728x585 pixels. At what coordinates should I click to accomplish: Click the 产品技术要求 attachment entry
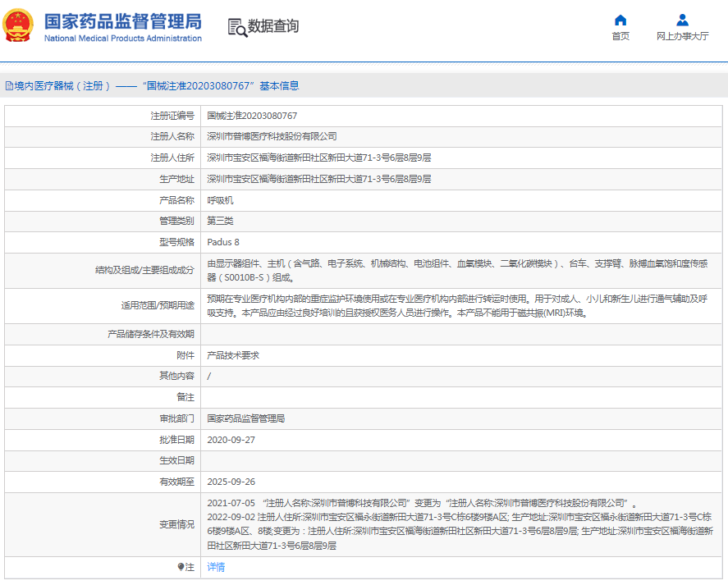[233, 355]
